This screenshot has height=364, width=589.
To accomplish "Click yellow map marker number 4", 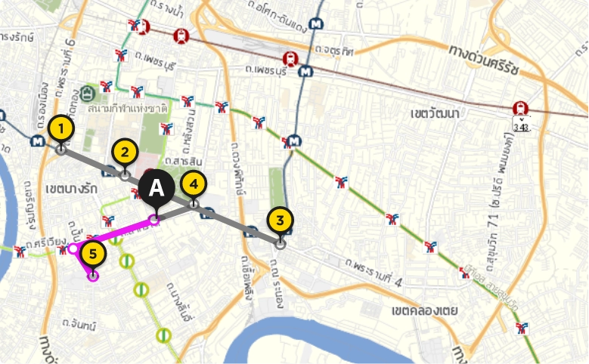I will pyautogui.click(x=194, y=184).
